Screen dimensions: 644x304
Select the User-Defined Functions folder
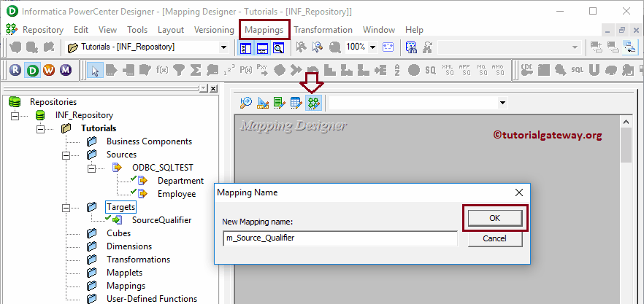[x=152, y=299]
